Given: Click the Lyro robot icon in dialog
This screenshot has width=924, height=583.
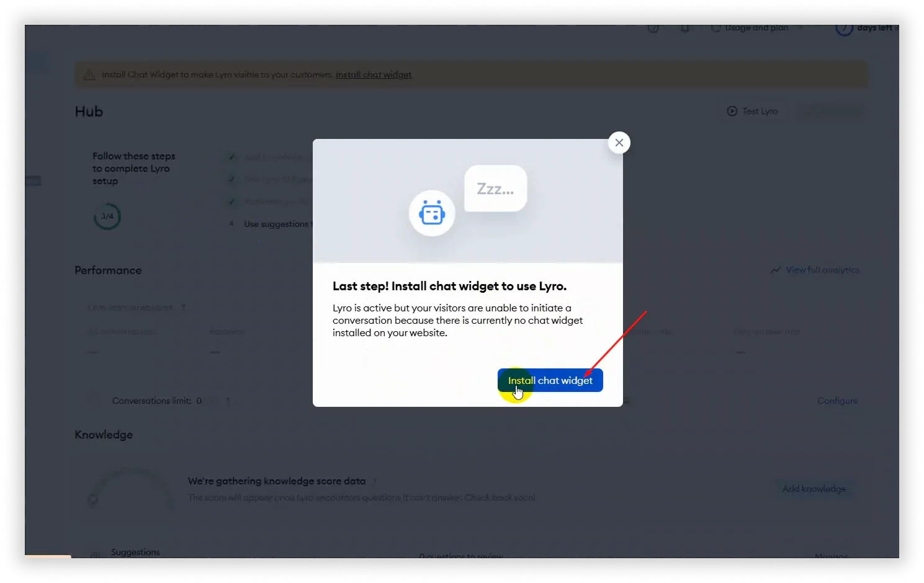Looking at the screenshot, I should (x=432, y=213).
